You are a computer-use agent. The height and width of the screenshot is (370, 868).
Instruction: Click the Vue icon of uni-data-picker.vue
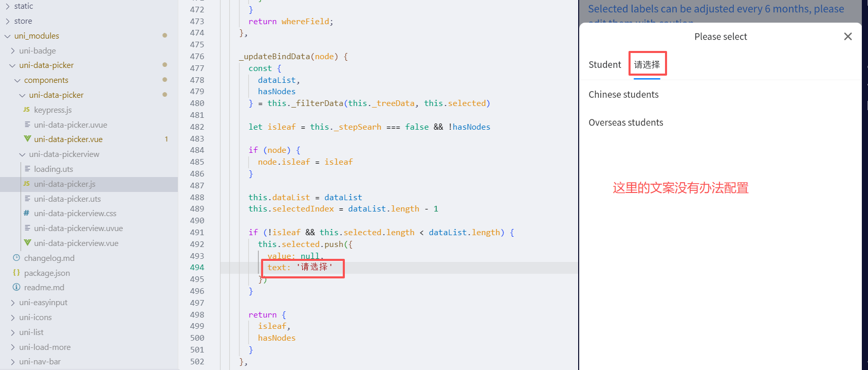pos(27,139)
